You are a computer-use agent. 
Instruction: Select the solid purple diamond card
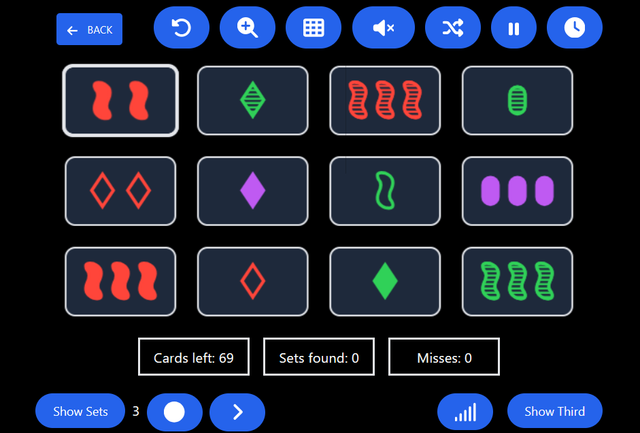253,191
